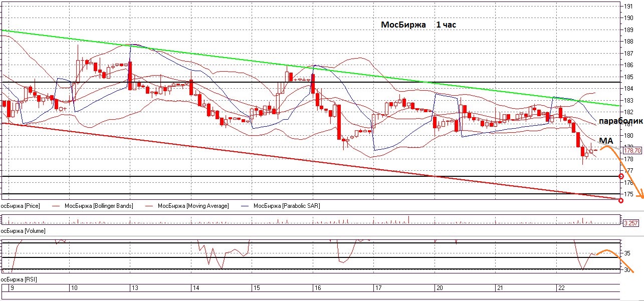The image size is (644, 301).
Task: Click the 187 price axis label
Action: point(629,53)
